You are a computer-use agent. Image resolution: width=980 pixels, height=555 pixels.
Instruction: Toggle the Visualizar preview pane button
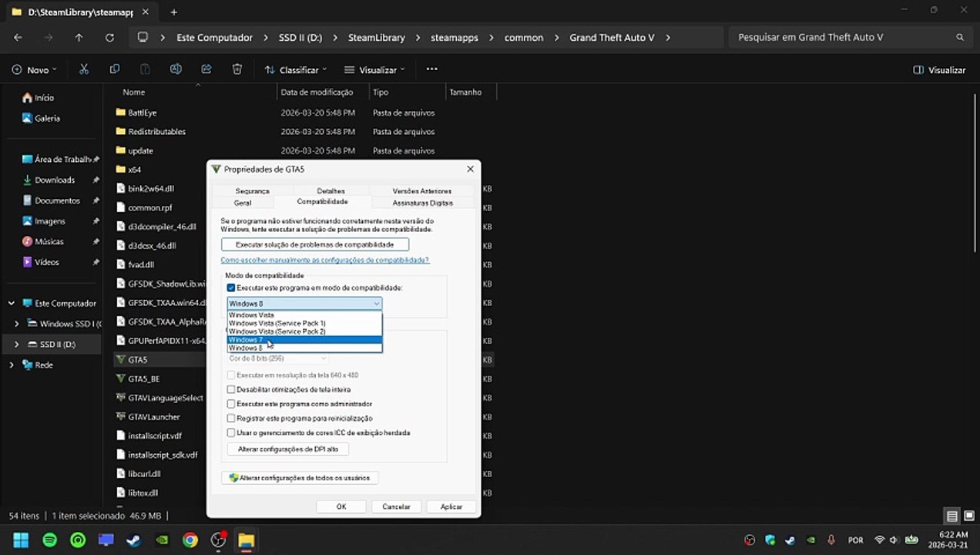point(939,69)
